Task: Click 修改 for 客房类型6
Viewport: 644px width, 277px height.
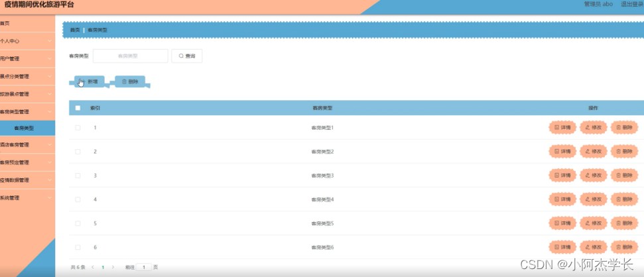Action: (594, 247)
